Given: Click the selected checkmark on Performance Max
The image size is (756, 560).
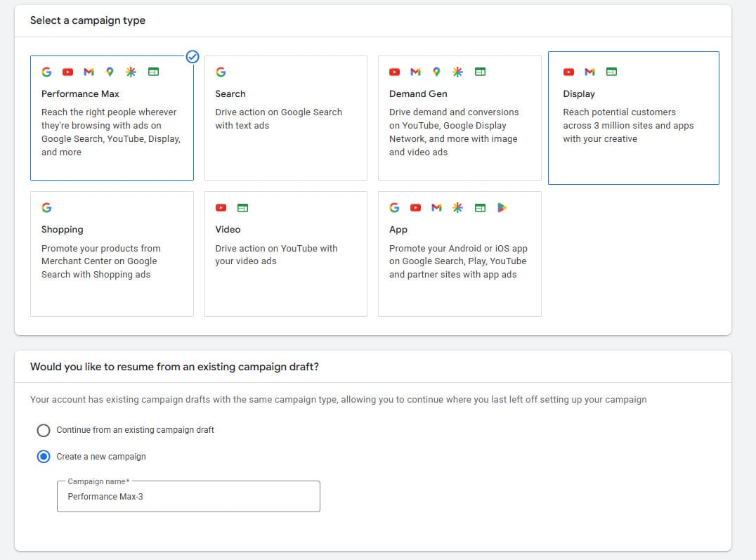Looking at the screenshot, I should coord(193,57).
